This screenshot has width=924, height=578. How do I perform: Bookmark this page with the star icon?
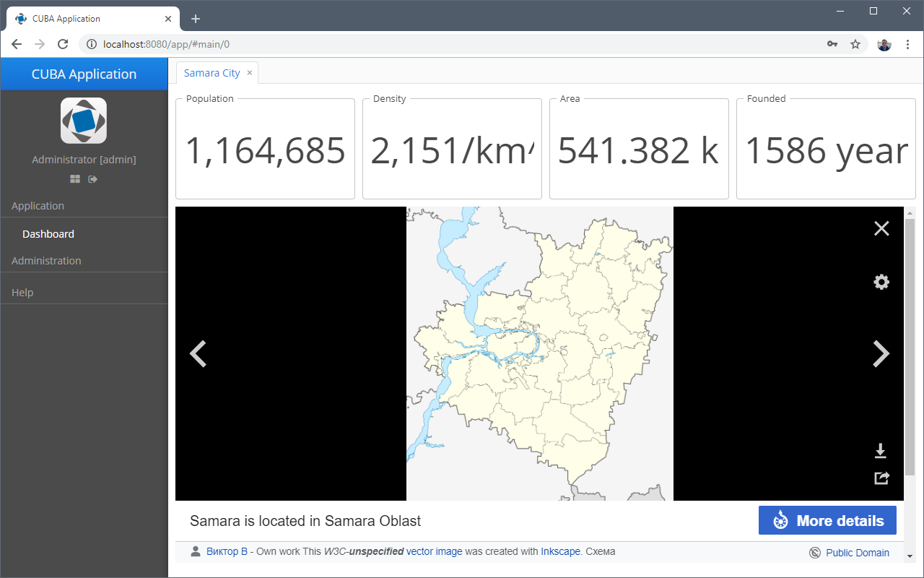click(x=855, y=44)
